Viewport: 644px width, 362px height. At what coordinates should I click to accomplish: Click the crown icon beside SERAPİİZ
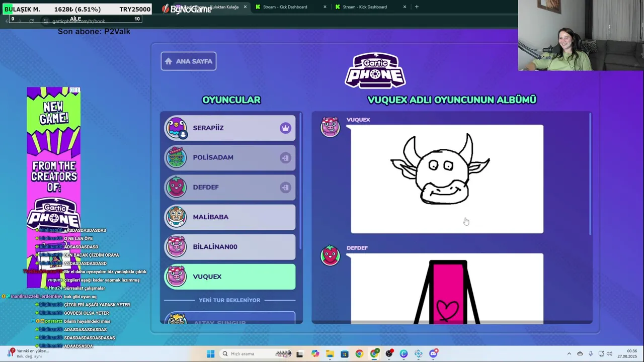tap(285, 128)
